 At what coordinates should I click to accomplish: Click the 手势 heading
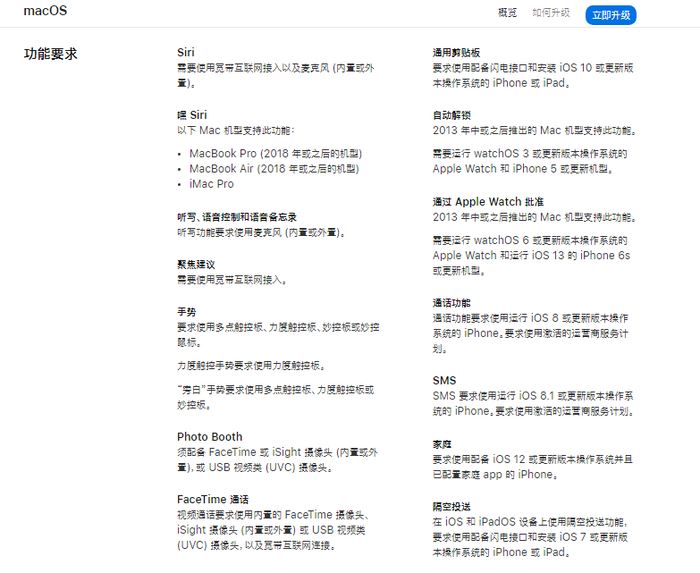[x=186, y=312]
